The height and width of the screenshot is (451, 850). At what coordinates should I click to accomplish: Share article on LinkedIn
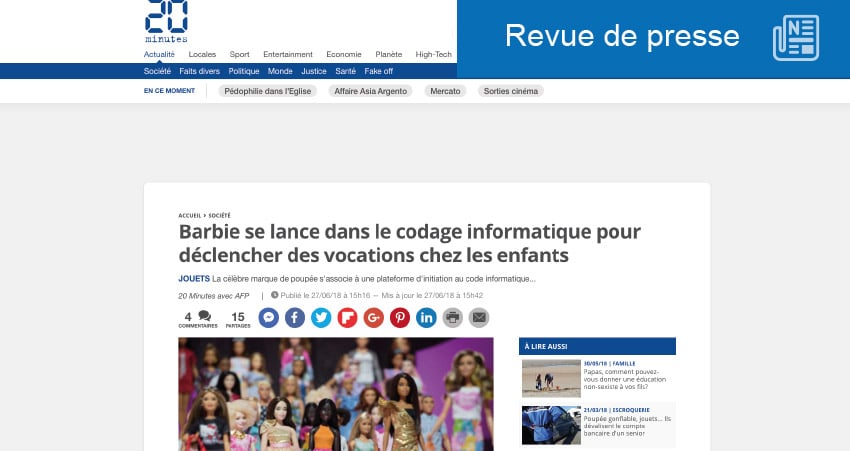[427, 318]
